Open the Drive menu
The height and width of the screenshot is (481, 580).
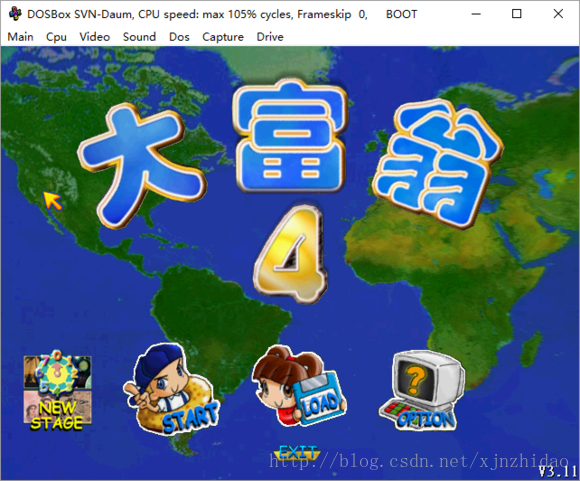(x=270, y=37)
